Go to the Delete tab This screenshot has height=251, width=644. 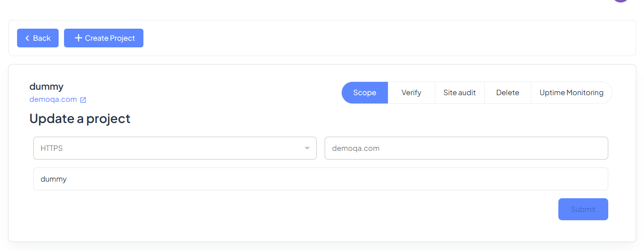click(508, 93)
